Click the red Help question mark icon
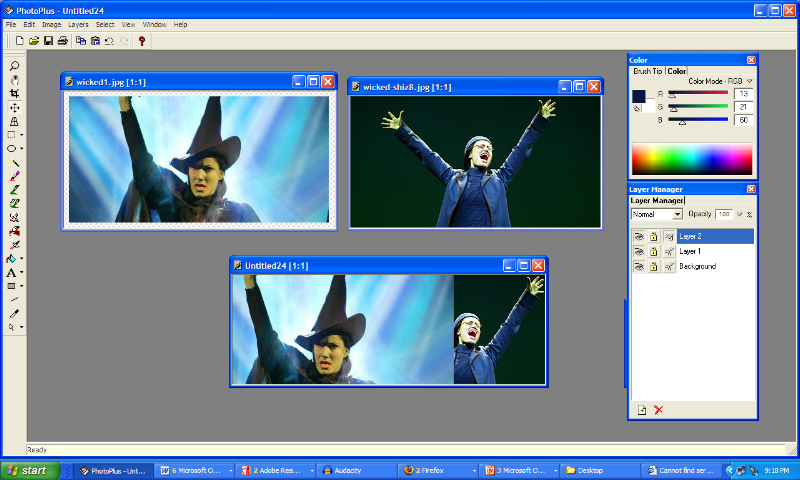This screenshot has height=480, width=800. [142, 41]
